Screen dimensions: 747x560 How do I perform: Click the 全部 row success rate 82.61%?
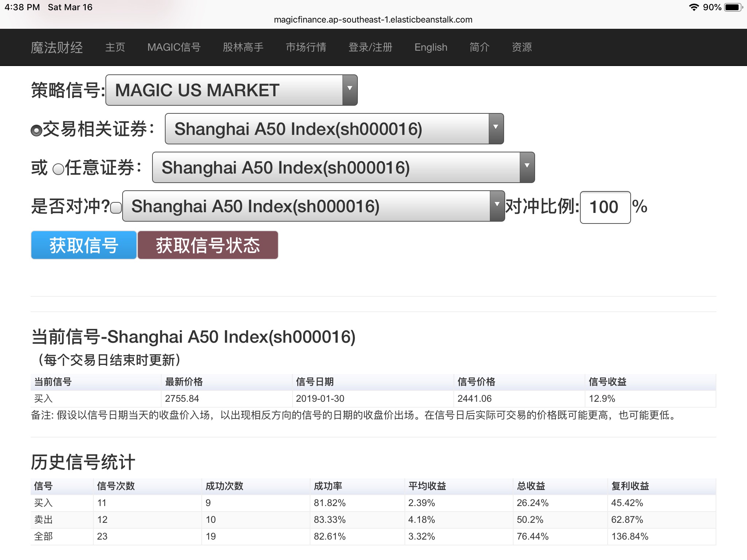(x=330, y=536)
